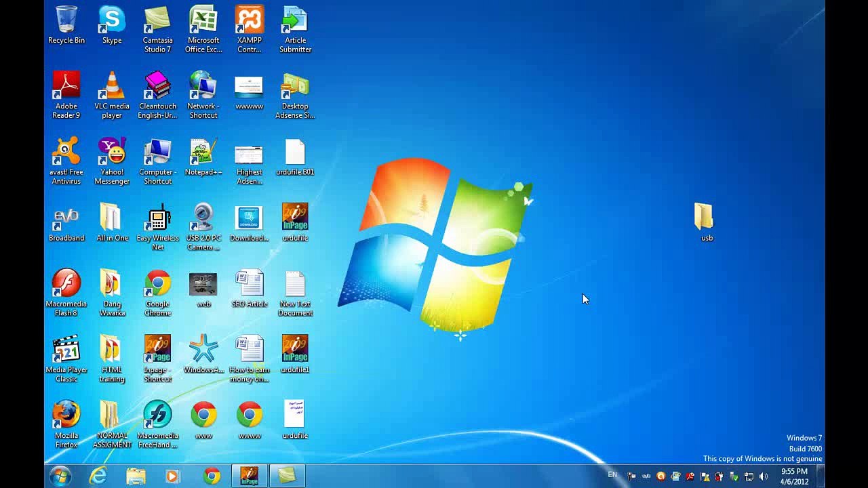This screenshot has height=488, width=868.
Task: Click the Computer - Shortcut icon
Action: [157, 161]
